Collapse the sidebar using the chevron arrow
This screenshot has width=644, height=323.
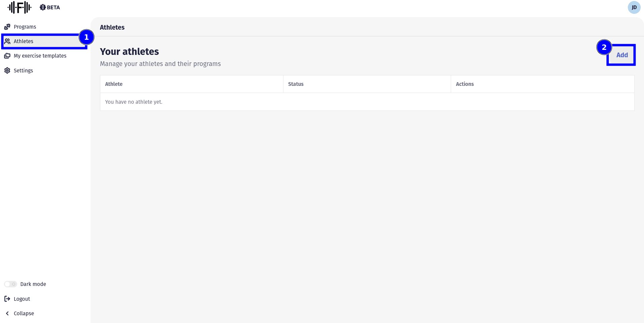7,314
